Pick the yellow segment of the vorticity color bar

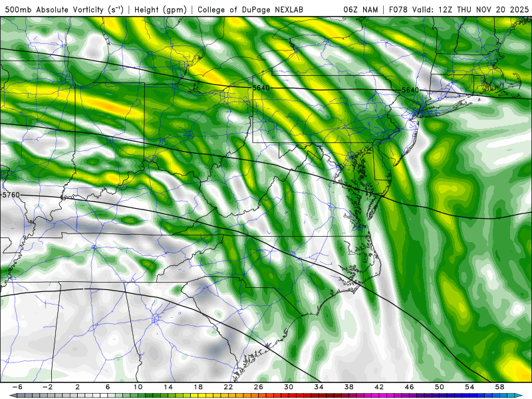[x=202, y=396]
